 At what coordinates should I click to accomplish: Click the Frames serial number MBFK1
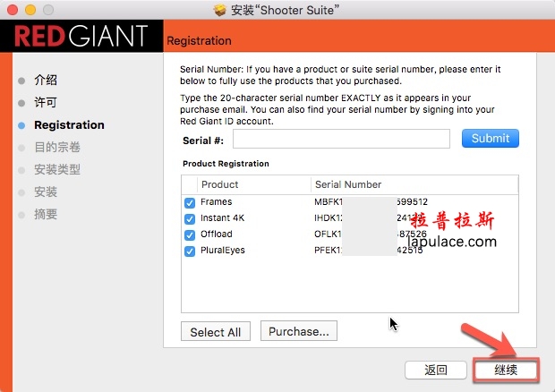pyautogui.click(x=371, y=201)
